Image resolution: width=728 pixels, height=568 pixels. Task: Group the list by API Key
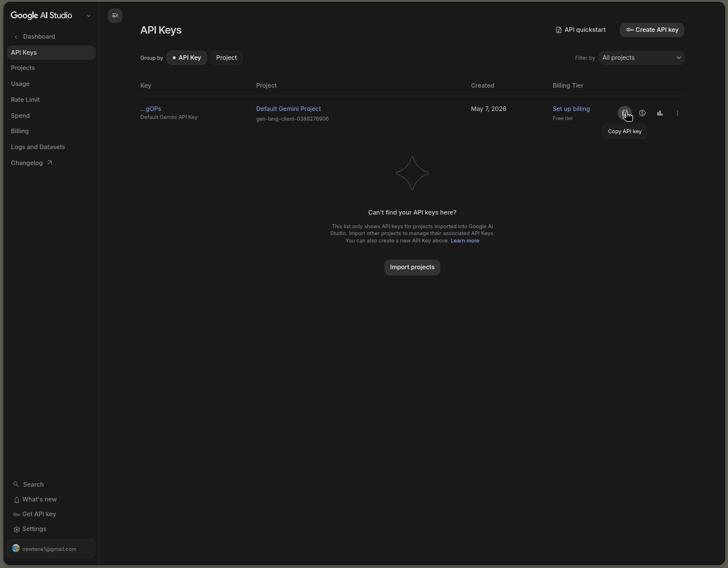point(187,57)
